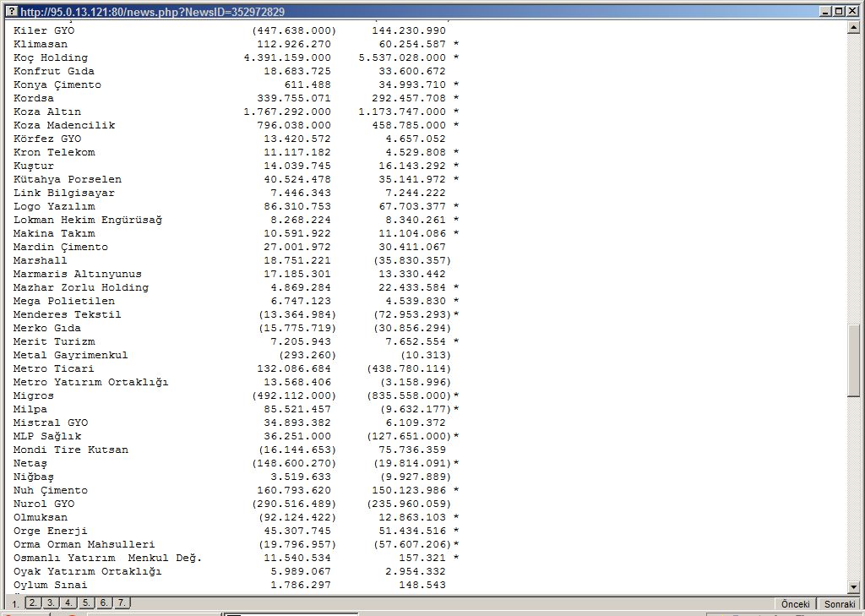Click the Önceki (previous) button
Screen dimensions: 865x616
(x=796, y=604)
